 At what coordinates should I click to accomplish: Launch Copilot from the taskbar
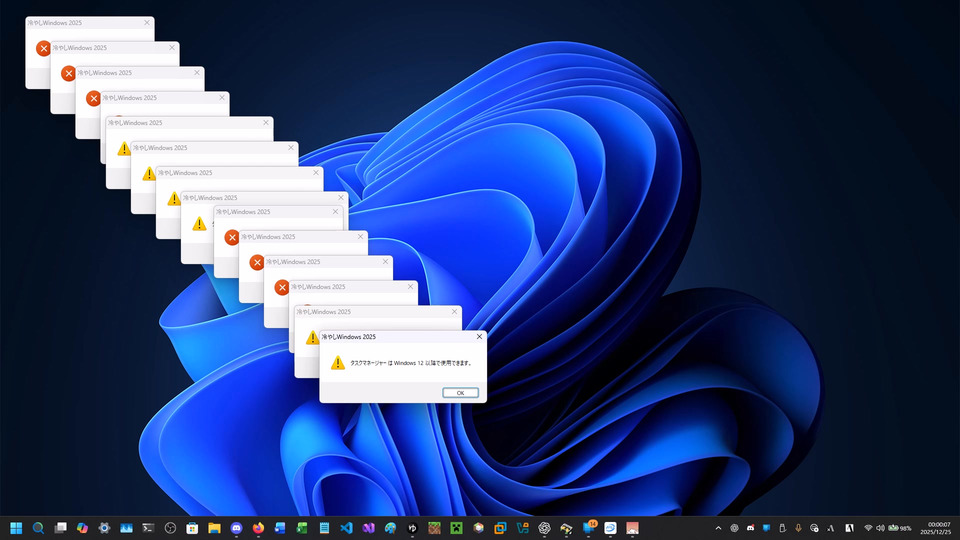tap(82, 528)
